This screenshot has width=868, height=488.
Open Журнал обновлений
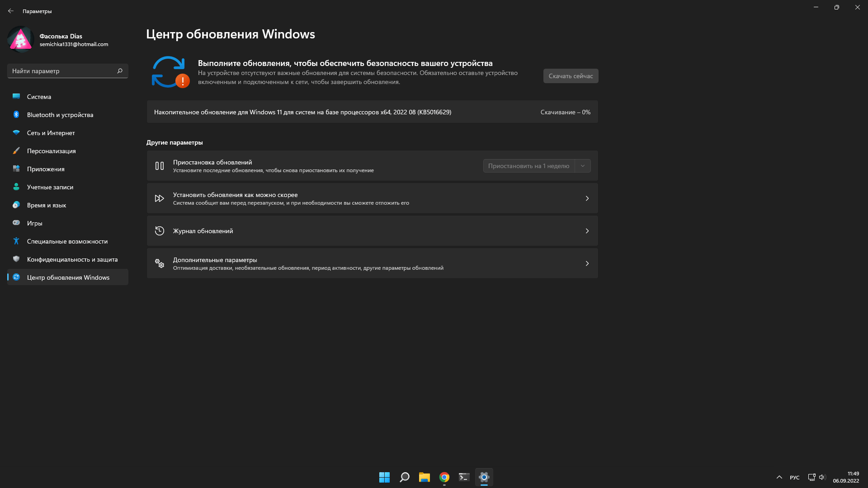(x=372, y=231)
